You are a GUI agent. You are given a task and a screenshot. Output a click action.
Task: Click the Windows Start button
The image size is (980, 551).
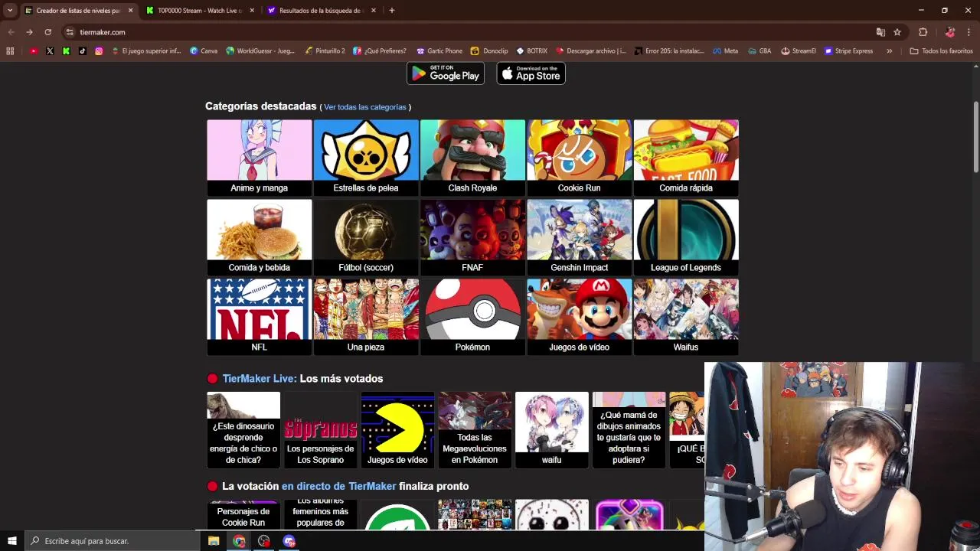[11, 541]
